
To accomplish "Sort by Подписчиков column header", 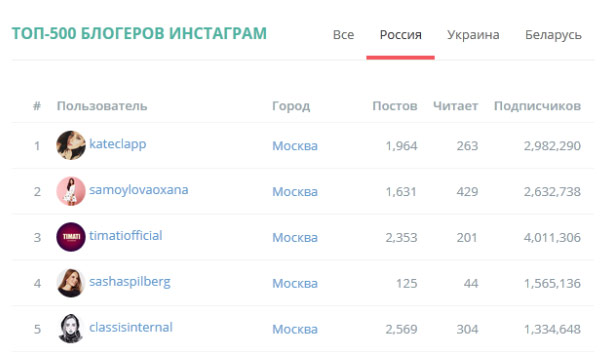I will pos(537,106).
